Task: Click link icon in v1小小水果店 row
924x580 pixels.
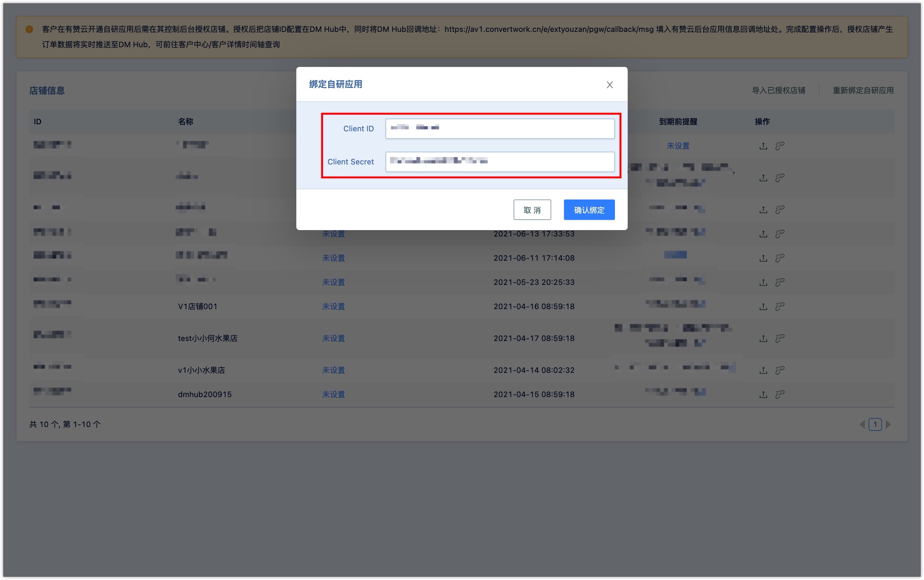Action: pos(780,370)
